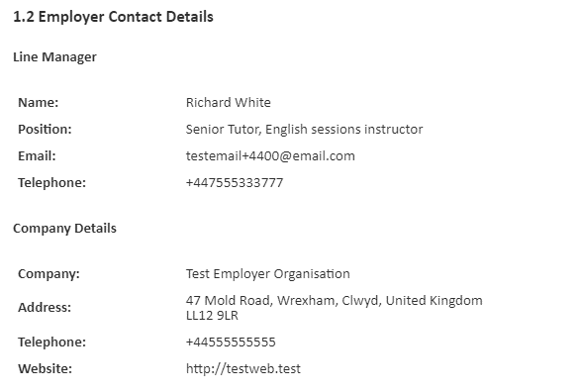
Task: Open the testemail+4400@email.com email address
Action: tap(270, 156)
